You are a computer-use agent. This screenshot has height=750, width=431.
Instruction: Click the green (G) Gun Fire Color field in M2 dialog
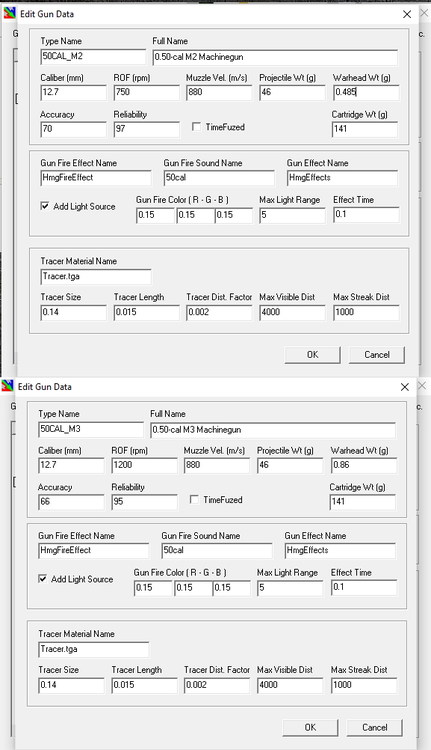(195, 215)
